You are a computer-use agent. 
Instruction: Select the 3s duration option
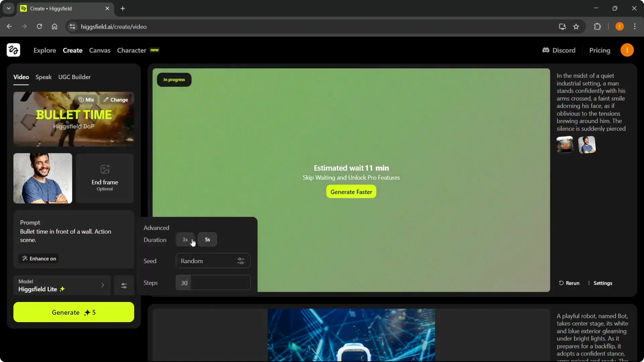(185, 239)
